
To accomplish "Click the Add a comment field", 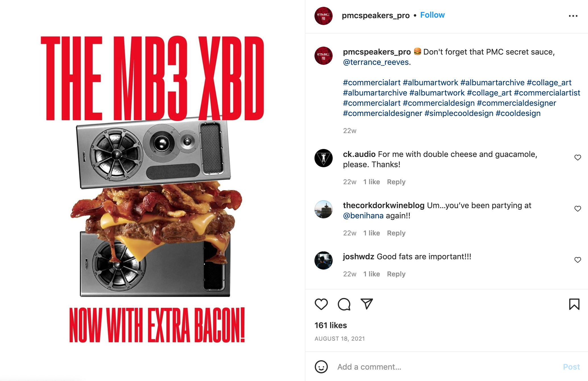I will pyautogui.click(x=446, y=367).
